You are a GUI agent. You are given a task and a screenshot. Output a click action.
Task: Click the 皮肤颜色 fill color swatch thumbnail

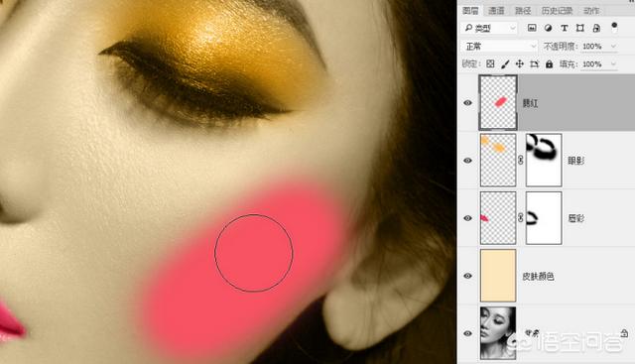(x=498, y=276)
